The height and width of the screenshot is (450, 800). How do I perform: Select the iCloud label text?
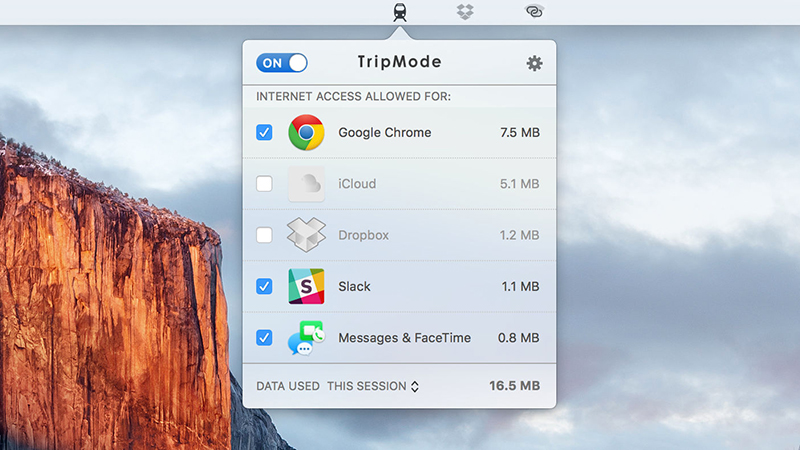(x=357, y=184)
